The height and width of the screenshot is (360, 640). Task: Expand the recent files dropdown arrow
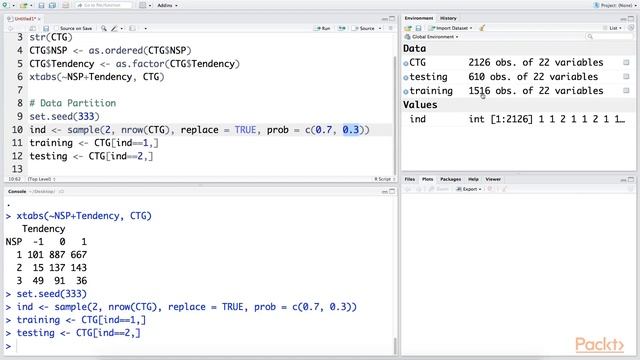coord(31,6)
